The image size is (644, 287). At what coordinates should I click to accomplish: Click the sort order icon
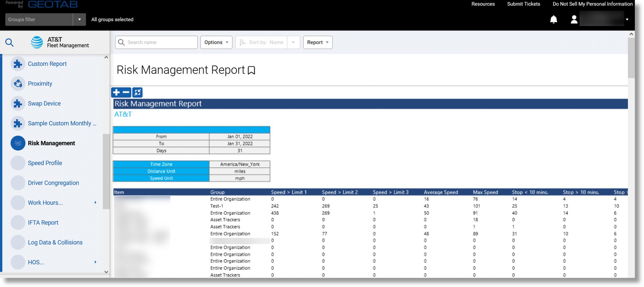coord(243,42)
